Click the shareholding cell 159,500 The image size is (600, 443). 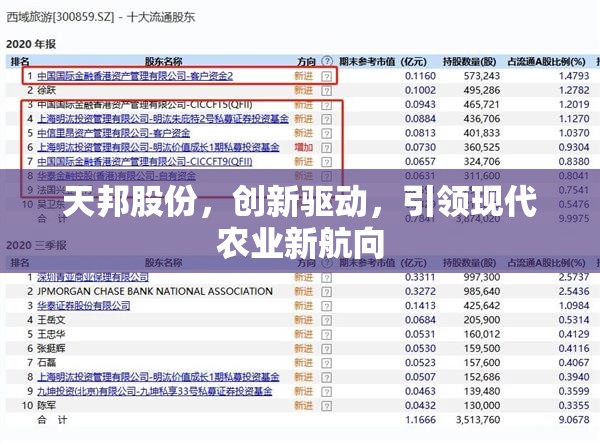482,349
